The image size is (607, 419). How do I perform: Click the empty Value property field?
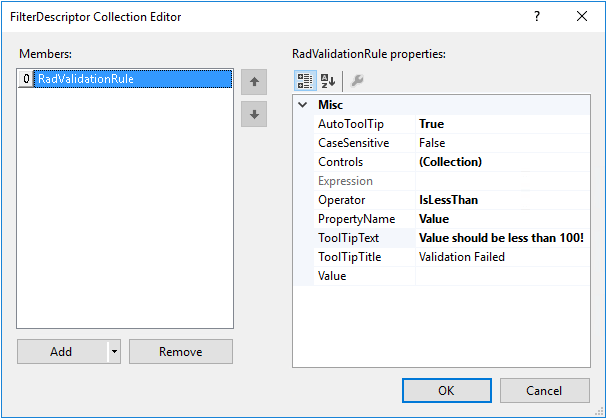tap(502, 276)
